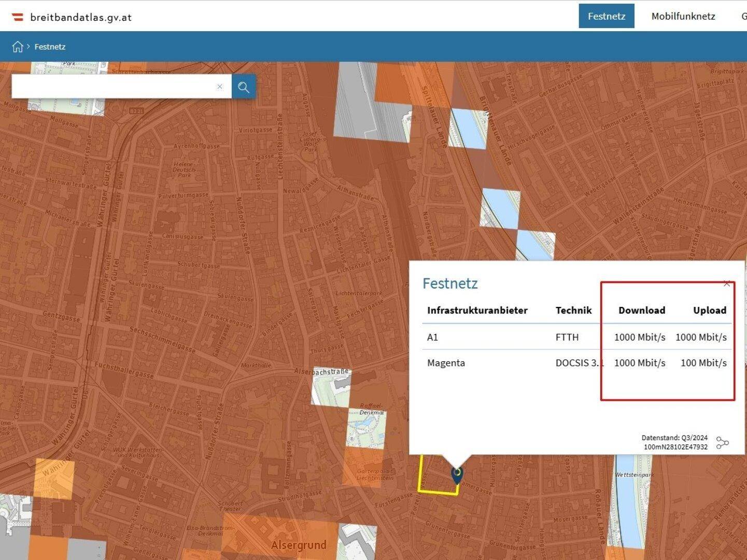The width and height of the screenshot is (747, 560).
Task: Click the blue map pin marker
Action: tap(457, 475)
